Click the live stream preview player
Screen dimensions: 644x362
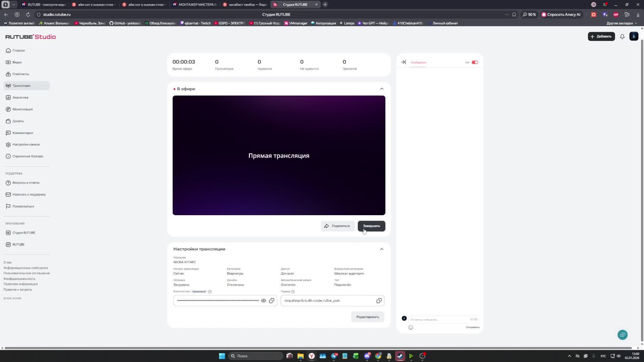pyautogui.click(x=279, y=155)
